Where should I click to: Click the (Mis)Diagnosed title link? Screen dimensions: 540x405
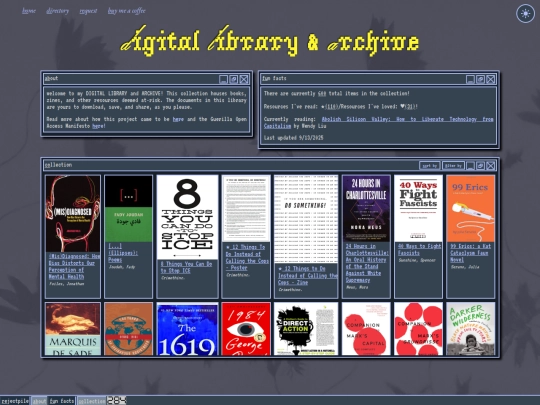(x=74, y=267)
